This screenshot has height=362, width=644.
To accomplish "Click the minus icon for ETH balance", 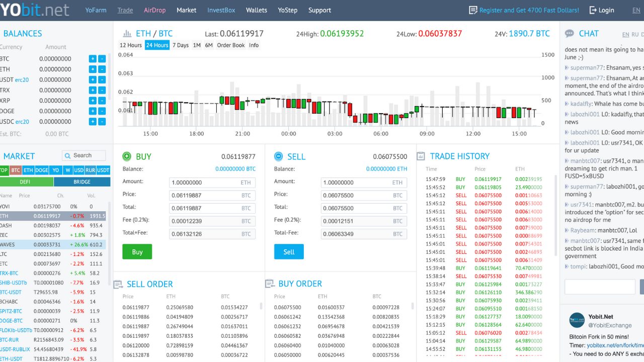I will point(102,69).
